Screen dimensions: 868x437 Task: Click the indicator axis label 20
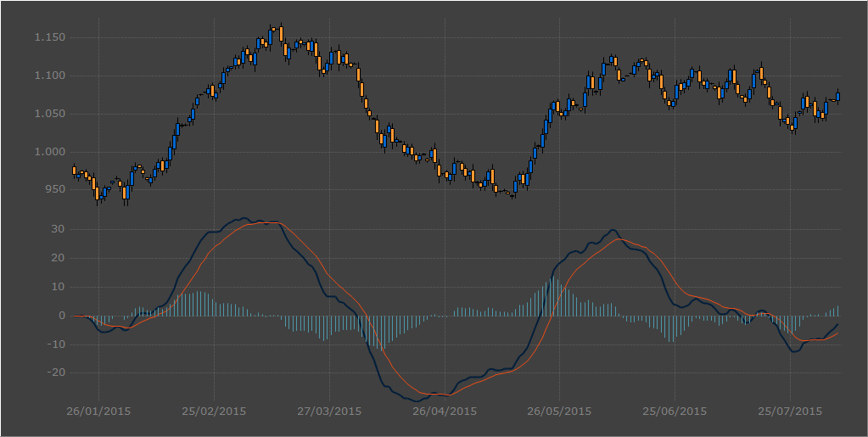coord(59,258)
